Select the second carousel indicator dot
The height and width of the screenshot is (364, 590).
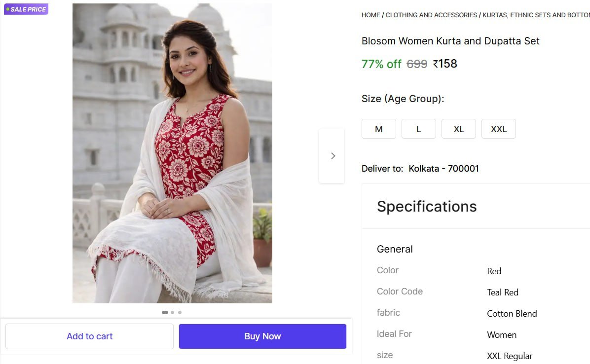point(172,312)
